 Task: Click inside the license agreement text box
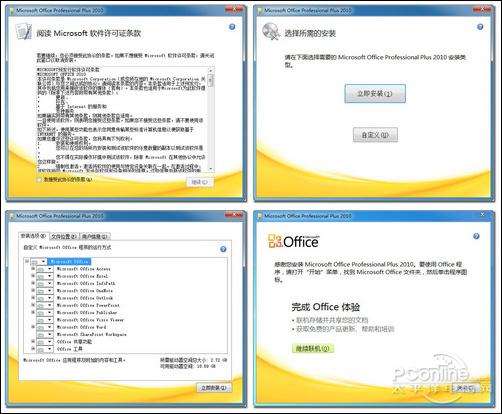[122, 120]
